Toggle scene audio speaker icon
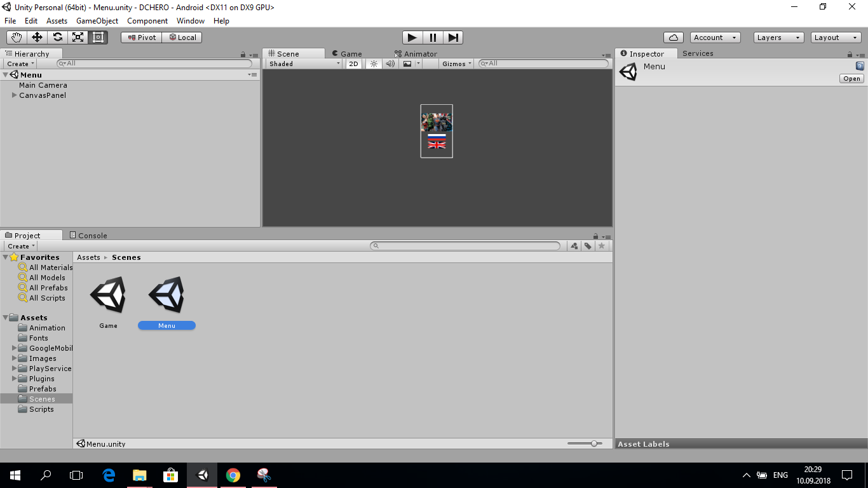Screen dimensions: 868x488 pyautogui.click(x=390, y=64)
